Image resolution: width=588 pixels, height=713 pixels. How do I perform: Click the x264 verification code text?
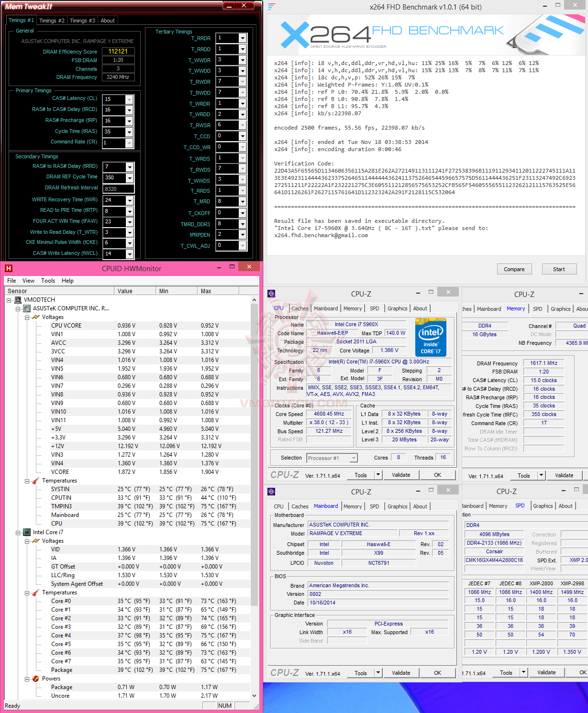point(424,182)
